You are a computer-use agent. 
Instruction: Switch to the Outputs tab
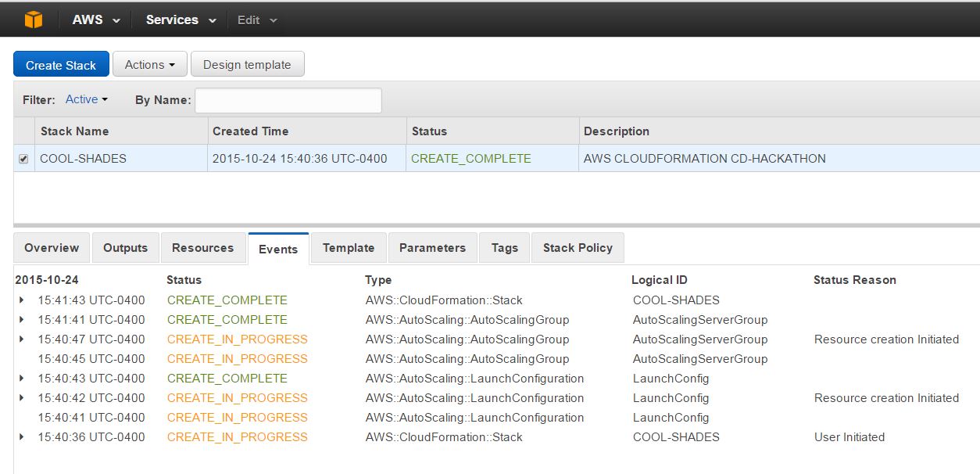[125, 248]
